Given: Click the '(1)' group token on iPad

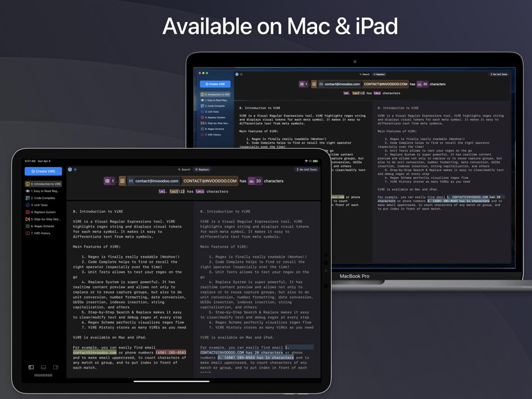Looking at the screenshot, I should point(130,181).
